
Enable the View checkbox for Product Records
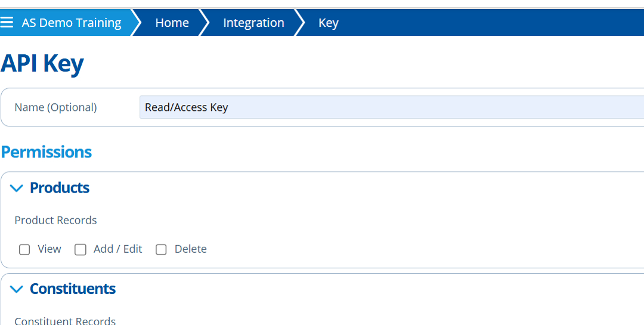(24, 249)
